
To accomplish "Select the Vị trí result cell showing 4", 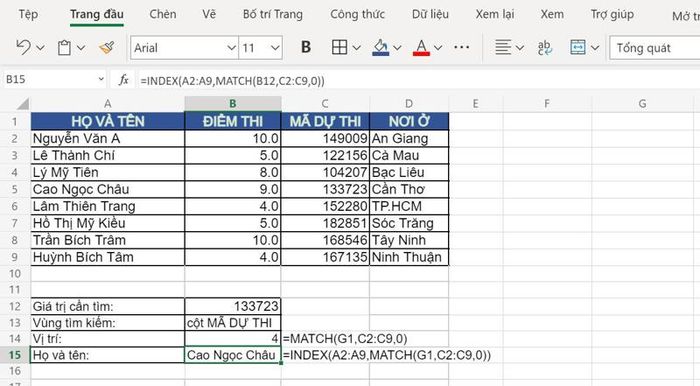I will (233, 339).
